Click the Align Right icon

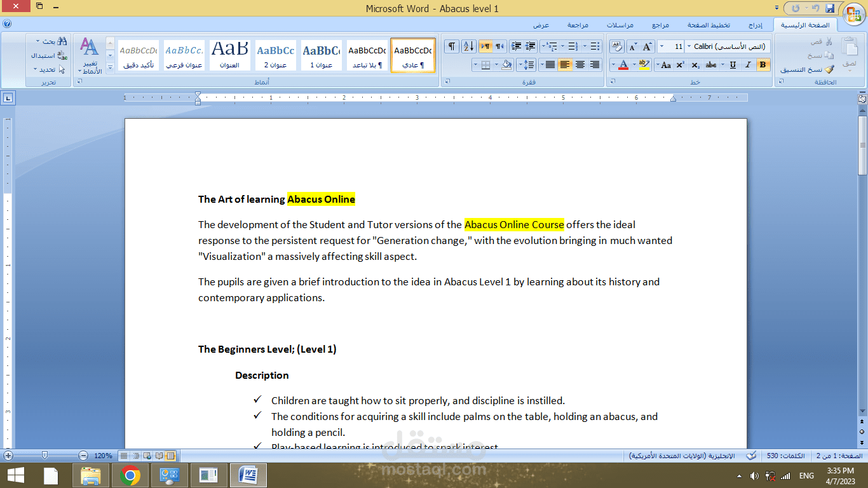click(x=595, y=65)
